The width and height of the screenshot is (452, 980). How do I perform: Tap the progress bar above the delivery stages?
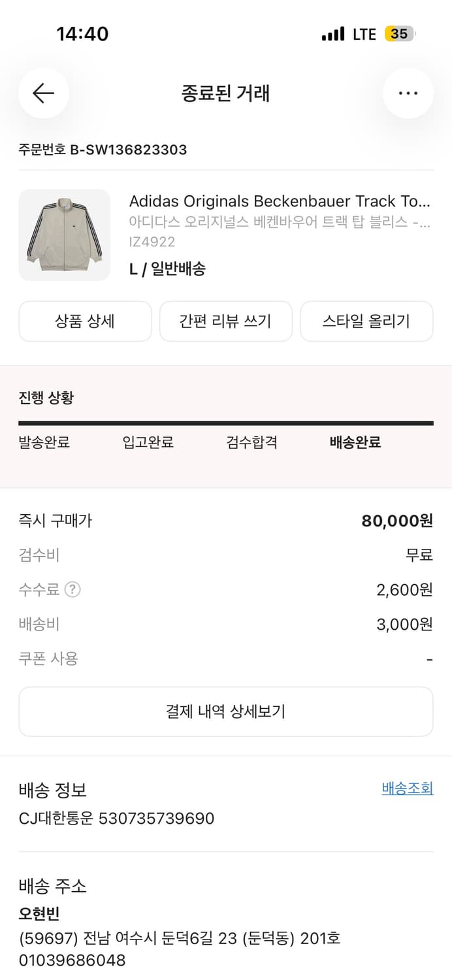pos(225,423)
